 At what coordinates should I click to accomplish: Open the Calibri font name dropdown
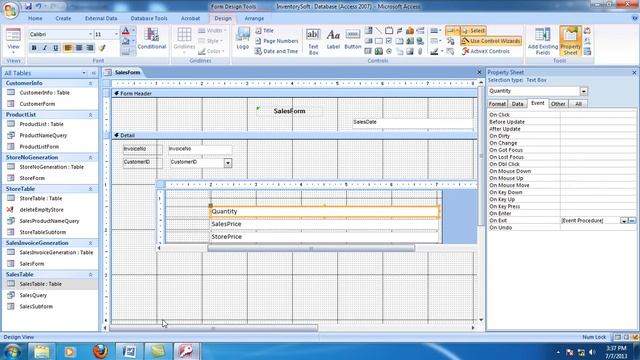coord(90,34)
